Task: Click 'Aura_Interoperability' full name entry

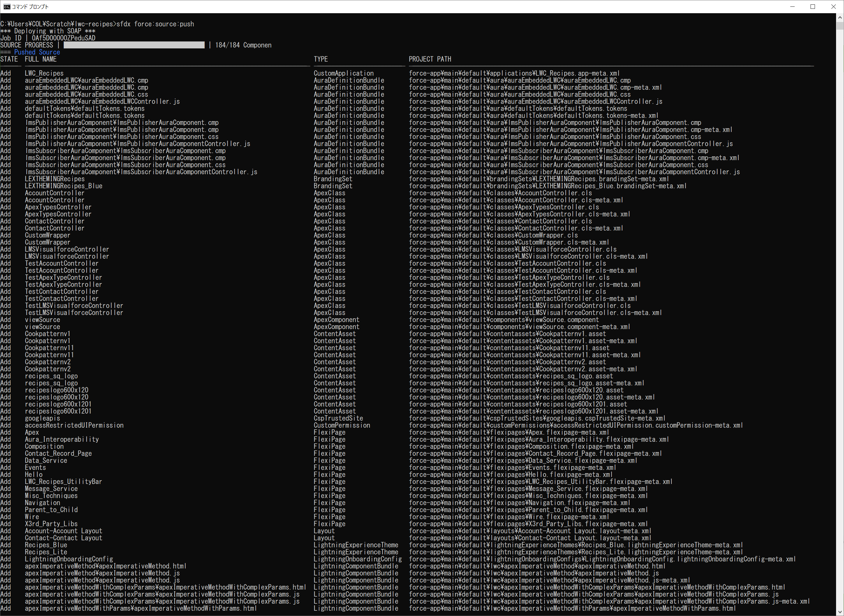Action: coord(62,440)
